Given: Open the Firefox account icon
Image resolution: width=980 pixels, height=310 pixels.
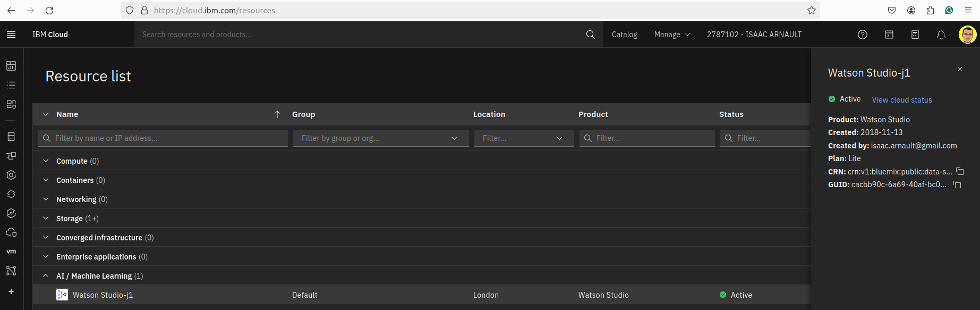Looking at the screenshot, I should 911,10.
